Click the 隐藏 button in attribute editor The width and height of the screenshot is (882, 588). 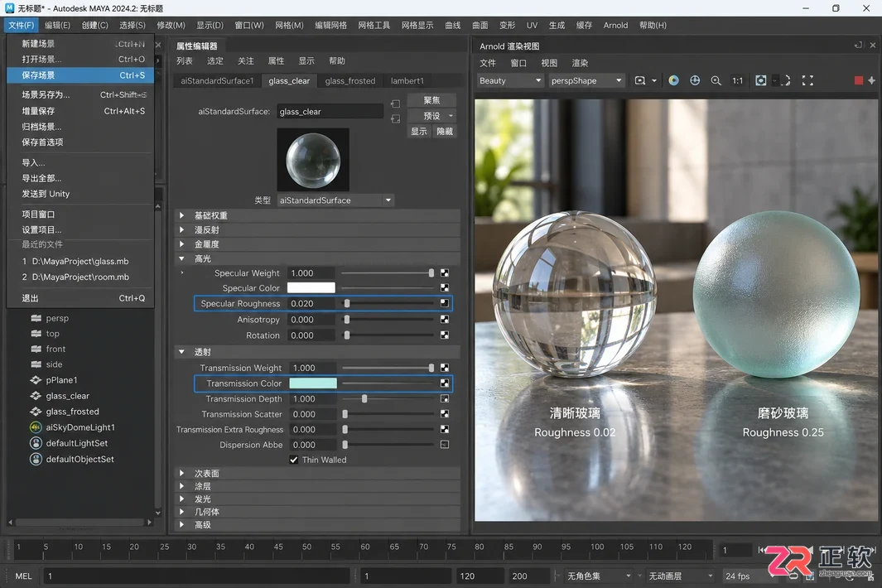coord(445,131)
